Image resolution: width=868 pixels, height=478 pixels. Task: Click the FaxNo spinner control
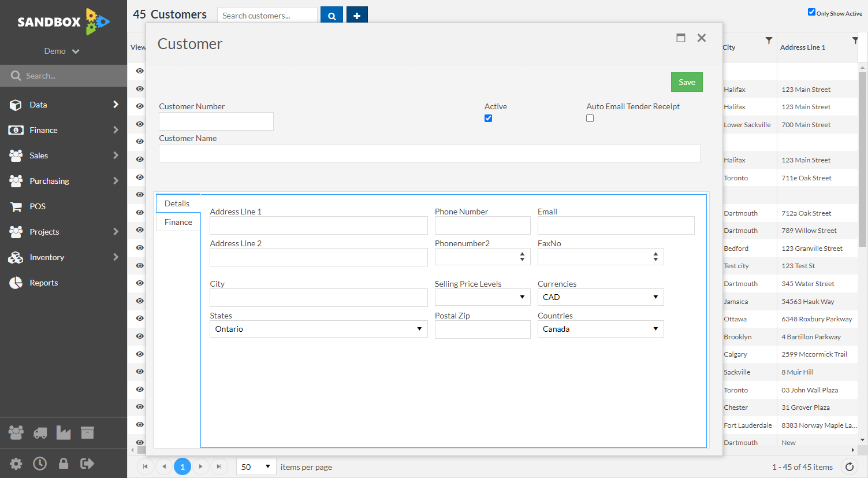(655, 257)
